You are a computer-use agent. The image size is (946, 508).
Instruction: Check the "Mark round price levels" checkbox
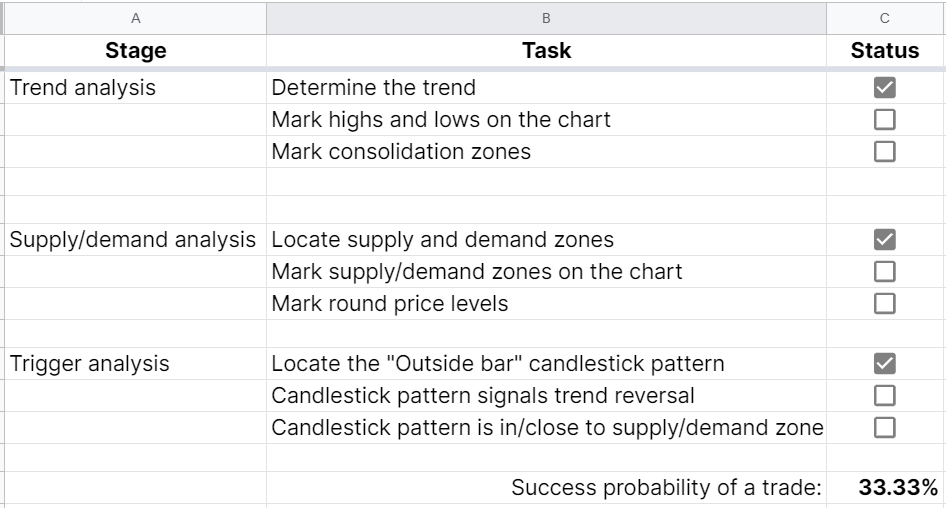pyautogui.click(x=884, y=304)
